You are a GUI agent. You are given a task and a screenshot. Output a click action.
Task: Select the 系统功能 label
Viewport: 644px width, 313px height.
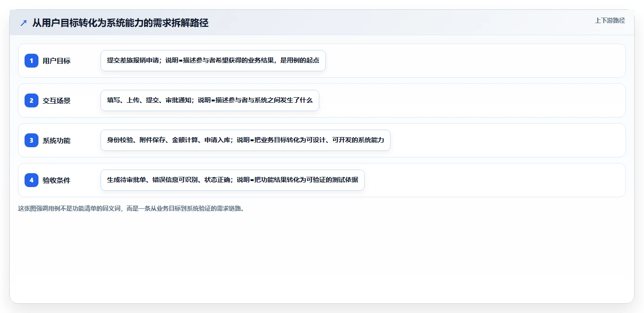tap(57, 140)
